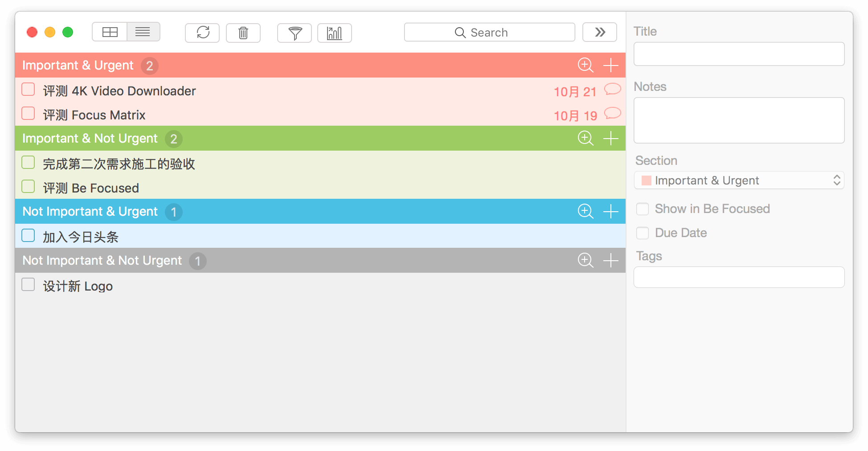The width and height of the screenshot is (868, 451).
Task: Zoom into Important & Urgent section
Action: [x=585, y=65]
